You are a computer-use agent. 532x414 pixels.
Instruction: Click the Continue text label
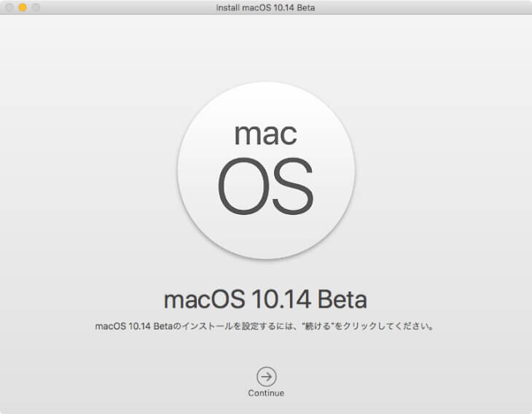pos(266,394)
